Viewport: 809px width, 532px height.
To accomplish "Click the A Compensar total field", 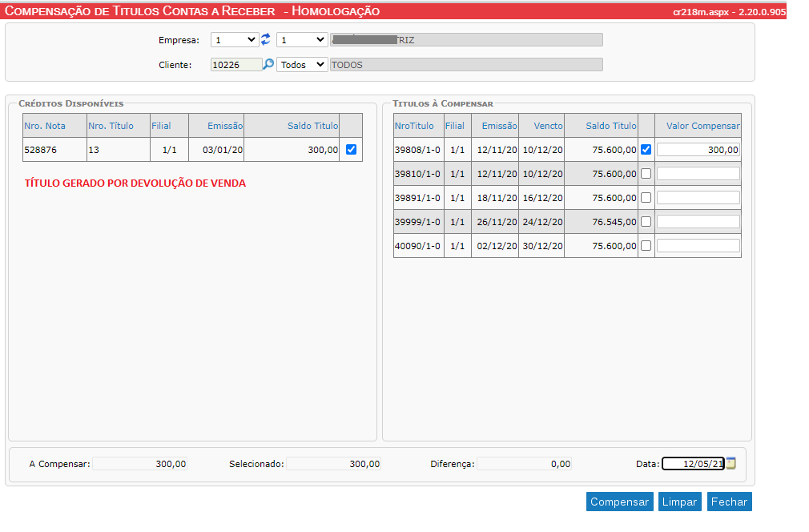I will pos(140,464).
